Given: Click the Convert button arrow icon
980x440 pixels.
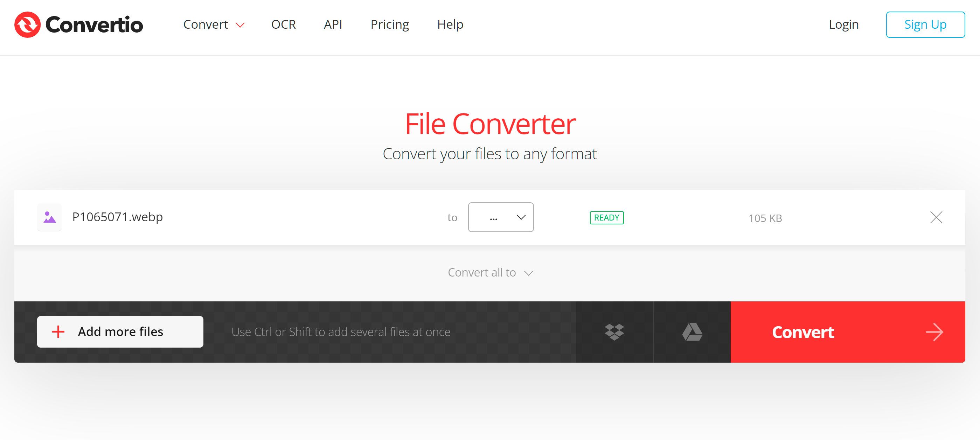Looking at the screenshot, I should point(936,331).
